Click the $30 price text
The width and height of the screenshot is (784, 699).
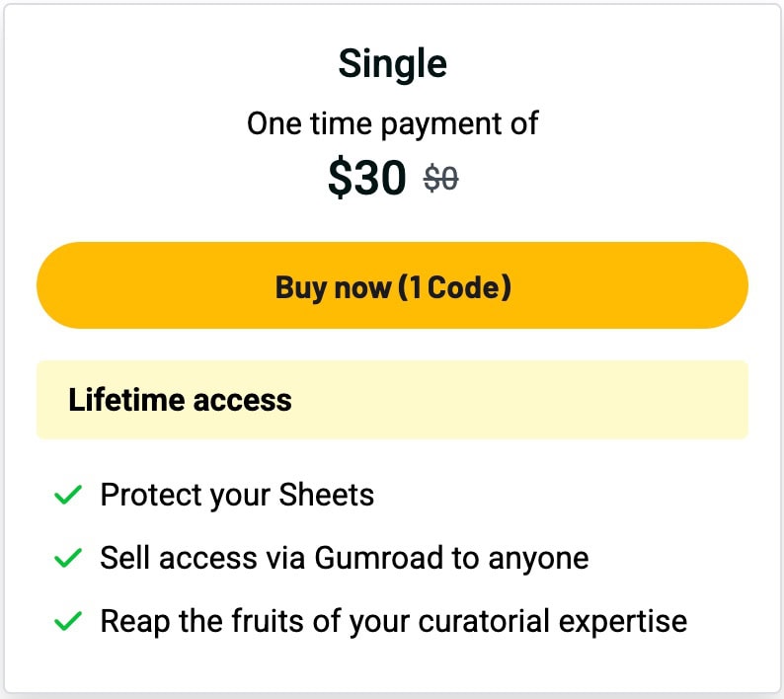pyautogui.click(x=366, y=178)
